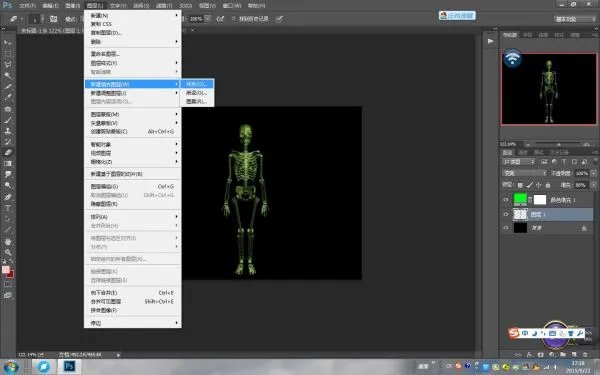Click the foreground color swatch
The width and height of the screenshot is (600, 375).
coord(6,270)
